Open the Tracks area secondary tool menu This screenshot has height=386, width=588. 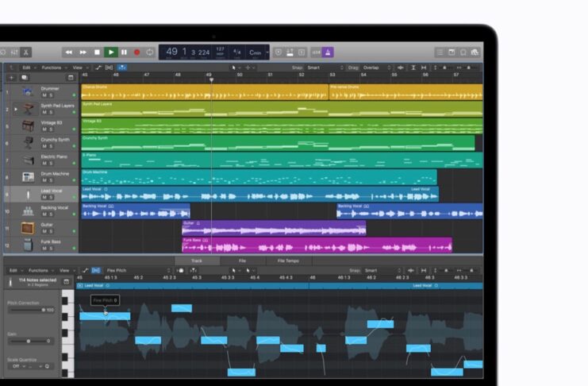(x=250, y=68)
